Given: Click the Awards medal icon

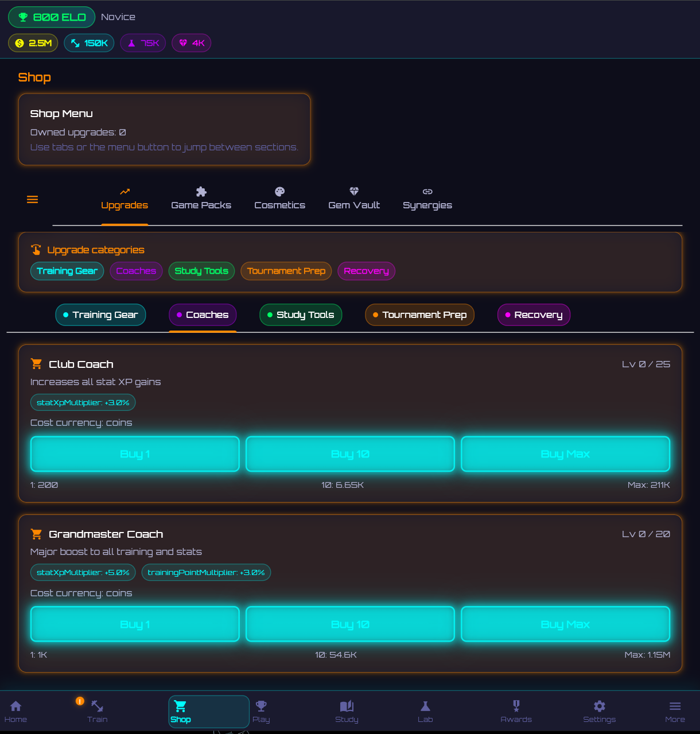Looking at the screenshot, I should coord(516,706).
